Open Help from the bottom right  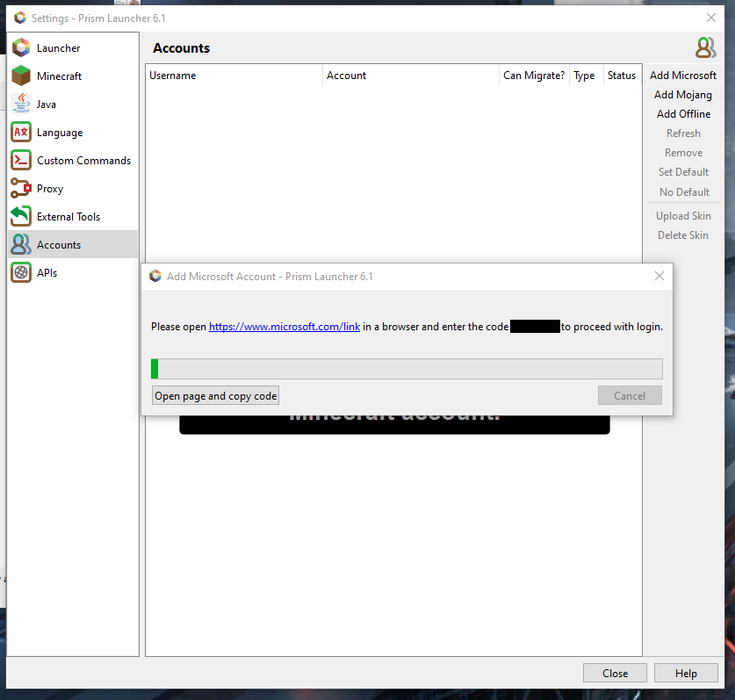point(686,673)
